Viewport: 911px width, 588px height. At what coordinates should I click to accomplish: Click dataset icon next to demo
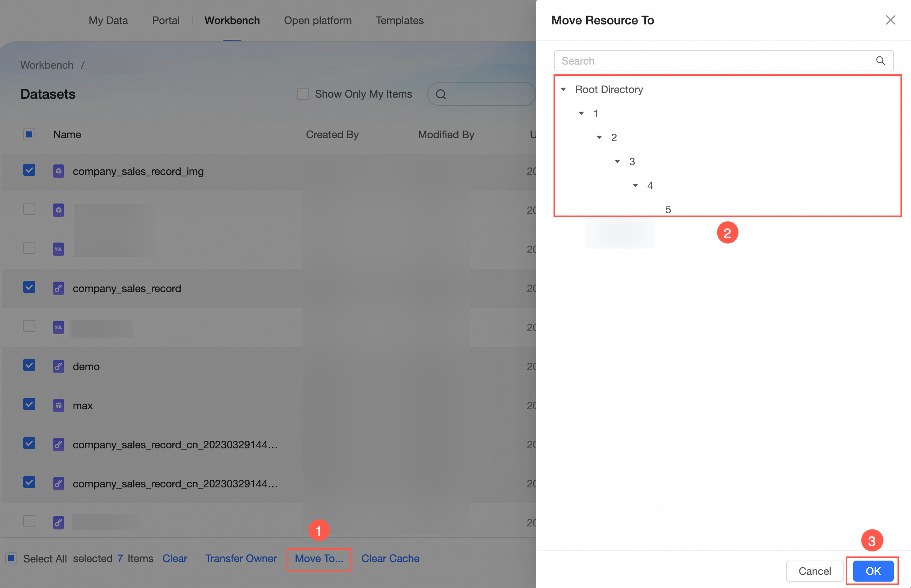(59, 366)
